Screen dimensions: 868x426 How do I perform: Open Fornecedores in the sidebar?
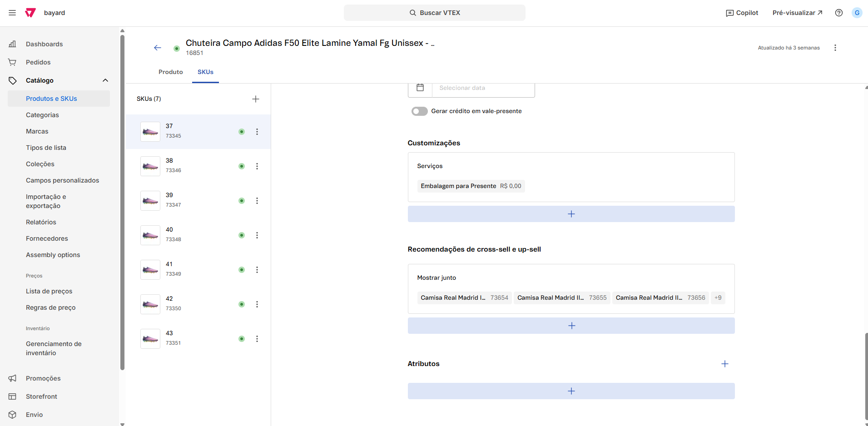tap(47, 238)
